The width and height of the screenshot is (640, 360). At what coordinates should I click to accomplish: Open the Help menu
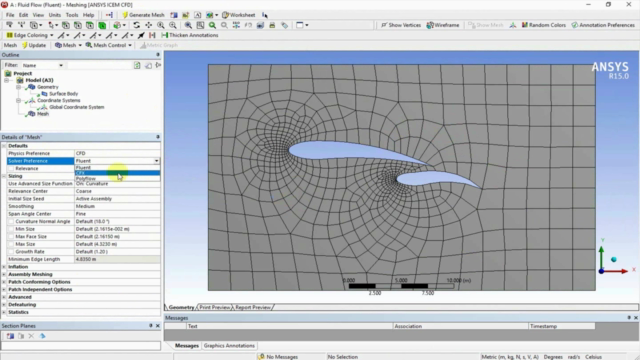pos(89,15)
